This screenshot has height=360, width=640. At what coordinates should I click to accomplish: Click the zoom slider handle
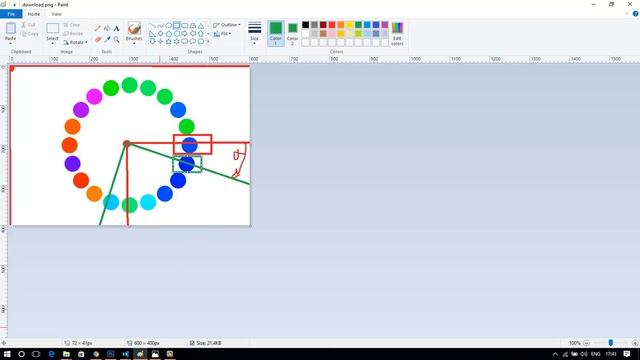pos(611,343)
